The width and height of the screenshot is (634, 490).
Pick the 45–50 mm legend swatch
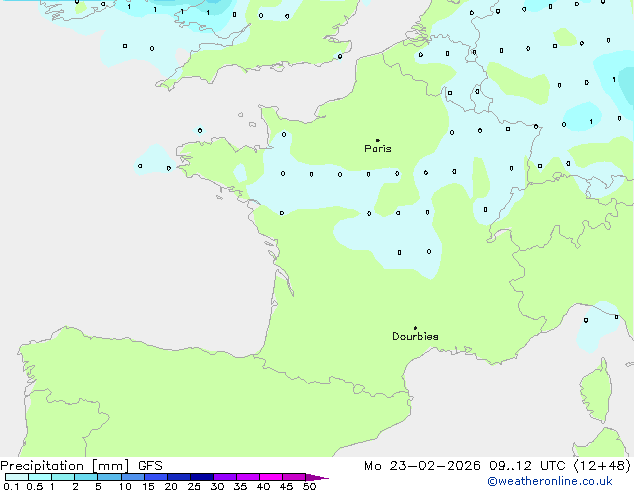click(x=294, y=477)
